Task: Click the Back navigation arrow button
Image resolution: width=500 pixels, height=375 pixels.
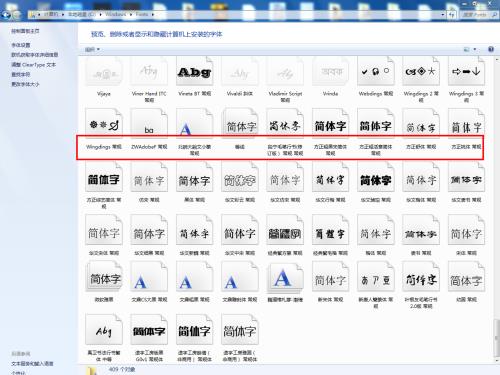Action: [6, 15]
